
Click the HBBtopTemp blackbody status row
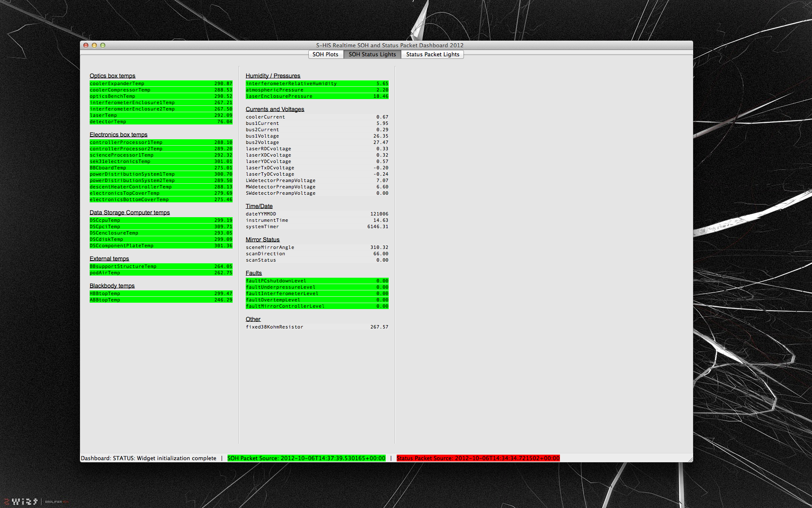click(x=161, y=293)
